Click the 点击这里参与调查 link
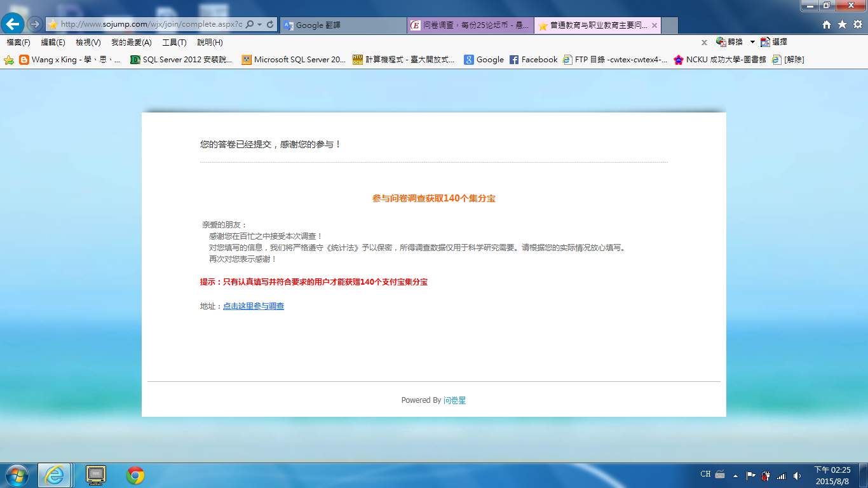868x488 pixels. click(254, 306)
